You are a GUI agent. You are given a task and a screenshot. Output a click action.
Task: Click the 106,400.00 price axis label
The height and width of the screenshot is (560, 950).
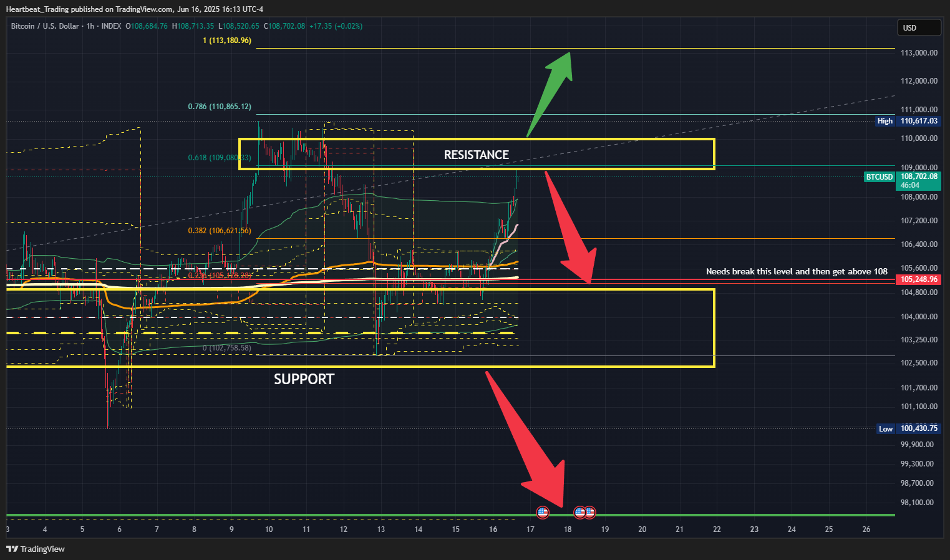click(x=919, y=244)
